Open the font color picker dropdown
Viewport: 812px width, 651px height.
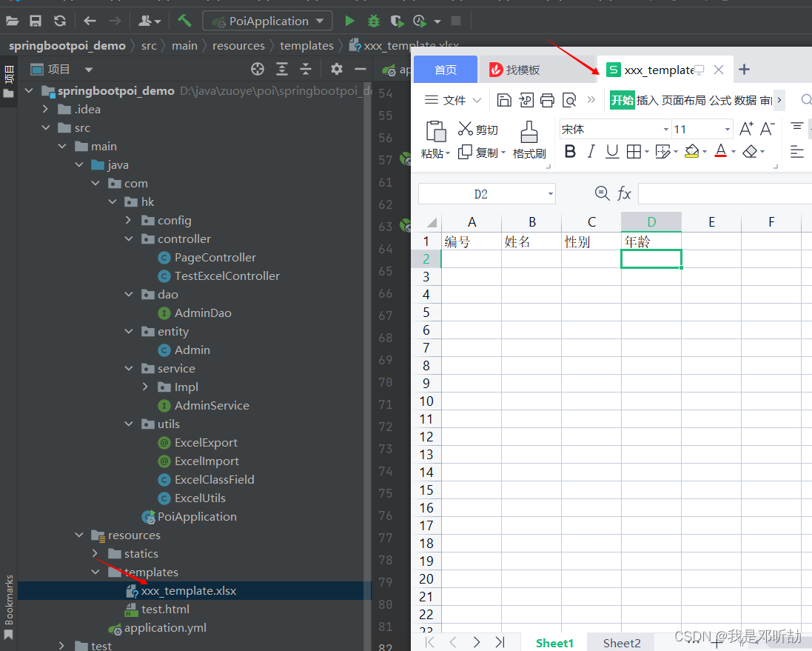click(731, 150)
